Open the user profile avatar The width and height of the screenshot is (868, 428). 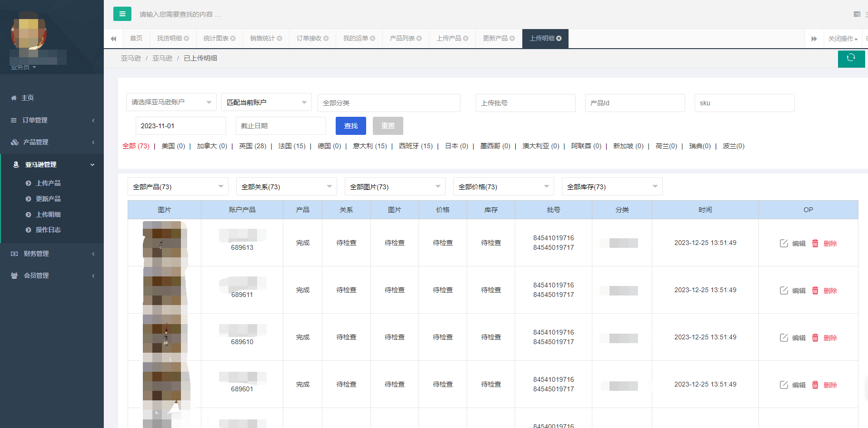click(29, 31)
